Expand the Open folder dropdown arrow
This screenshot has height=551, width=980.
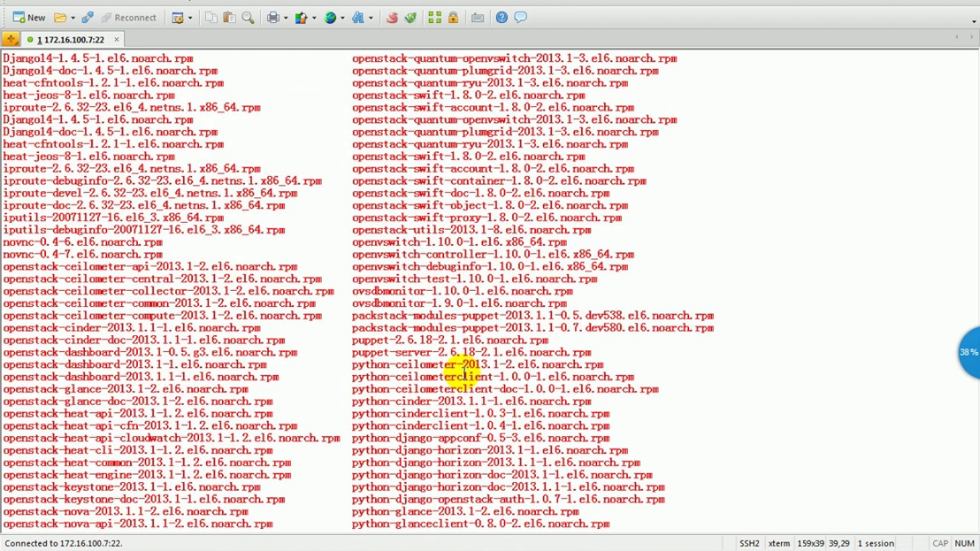click(x=73, y=17)
